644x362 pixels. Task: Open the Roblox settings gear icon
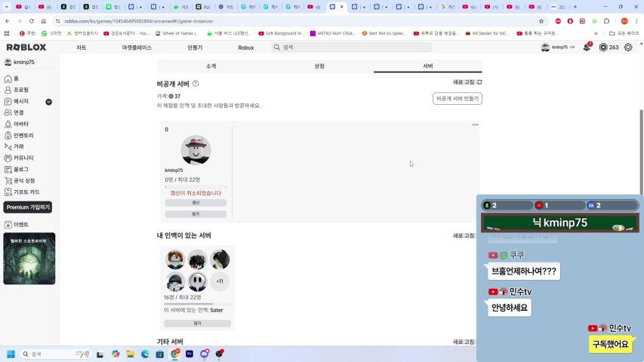[x=628, y=48]
